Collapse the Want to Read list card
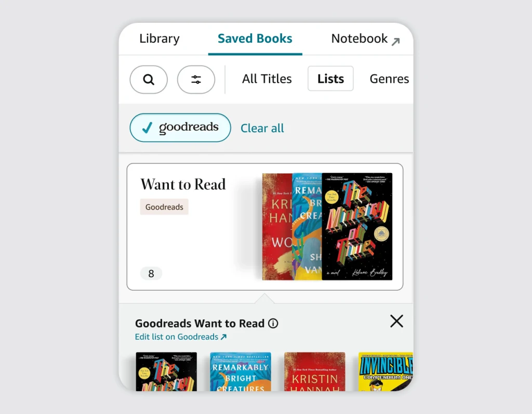 pyautogui.click(x=265, y=227)
